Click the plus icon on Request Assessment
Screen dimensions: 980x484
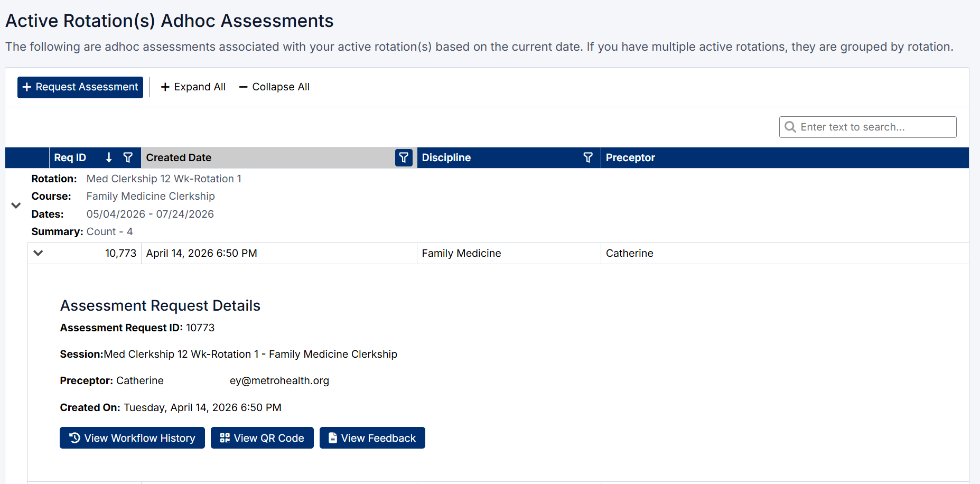coord(28,87)
